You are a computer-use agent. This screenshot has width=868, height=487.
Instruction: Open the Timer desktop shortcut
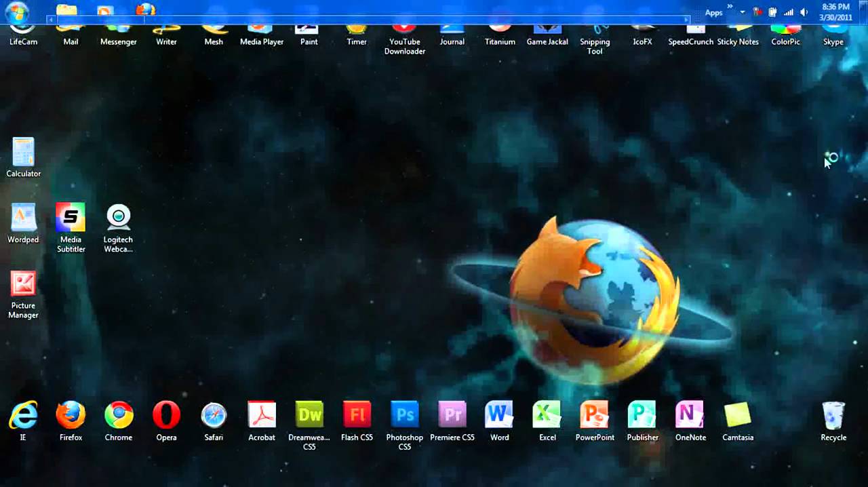pos(357,37)
